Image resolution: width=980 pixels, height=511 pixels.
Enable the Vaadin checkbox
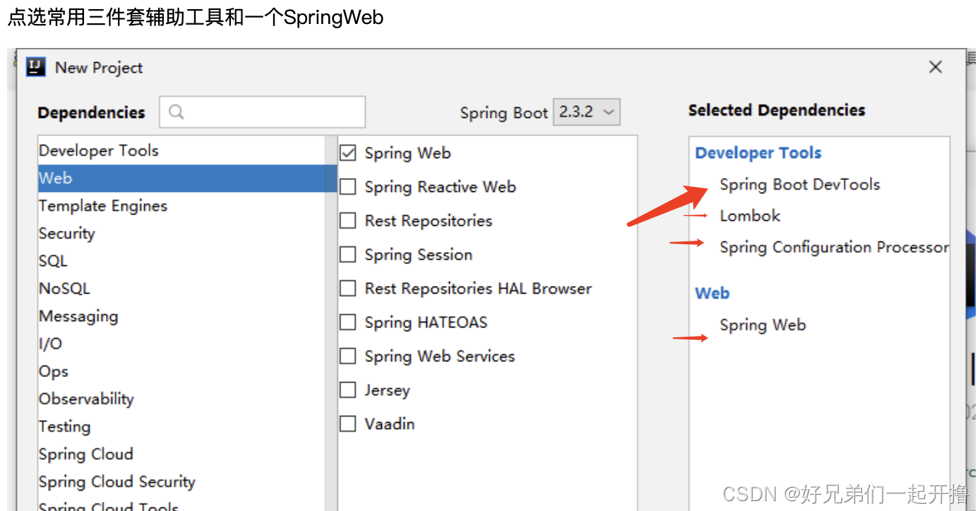(348, 423)
